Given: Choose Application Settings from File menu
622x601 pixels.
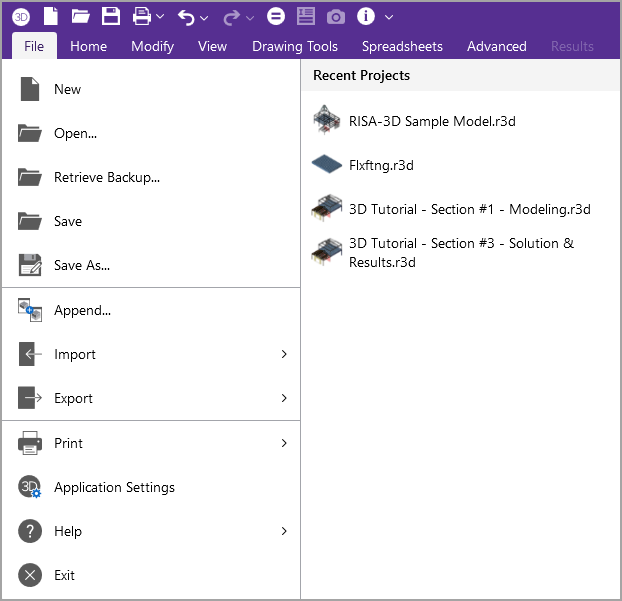Looking at the screenshot, I should click(x=114, y=487).
